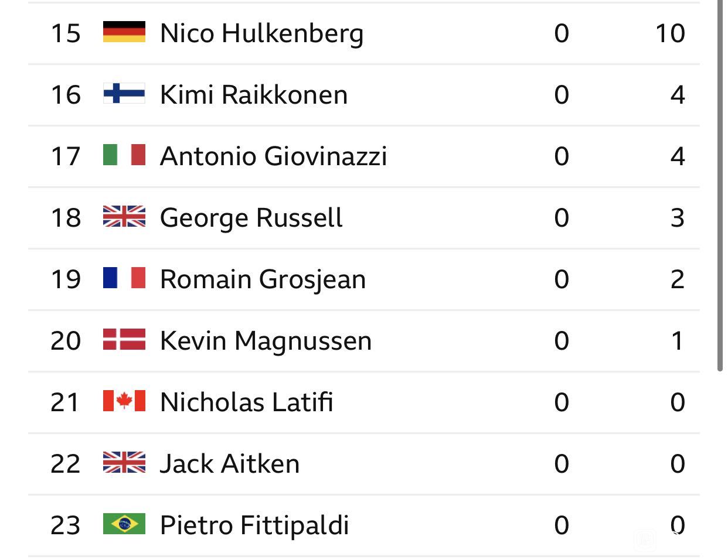Select driver name Kimi Raikkonen

[x=254, y=94]
